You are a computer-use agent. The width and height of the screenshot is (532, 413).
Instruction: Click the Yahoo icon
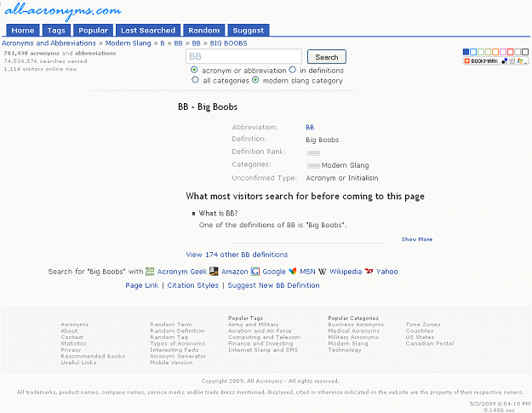tap(369, 271)
